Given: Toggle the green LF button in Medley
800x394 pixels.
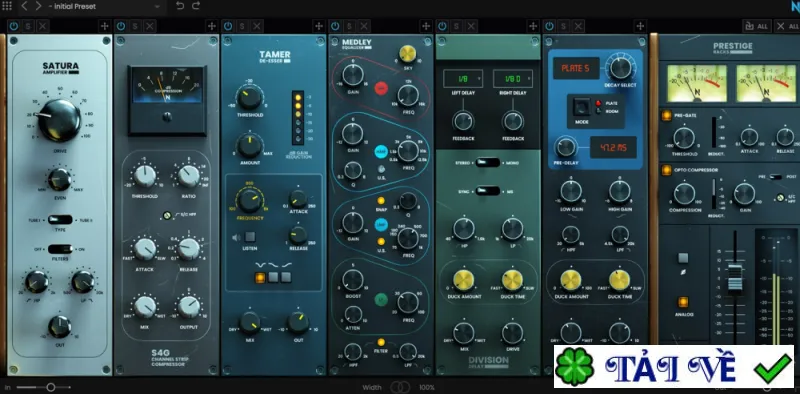Looking at the screenshot, I should coord(381,300).
